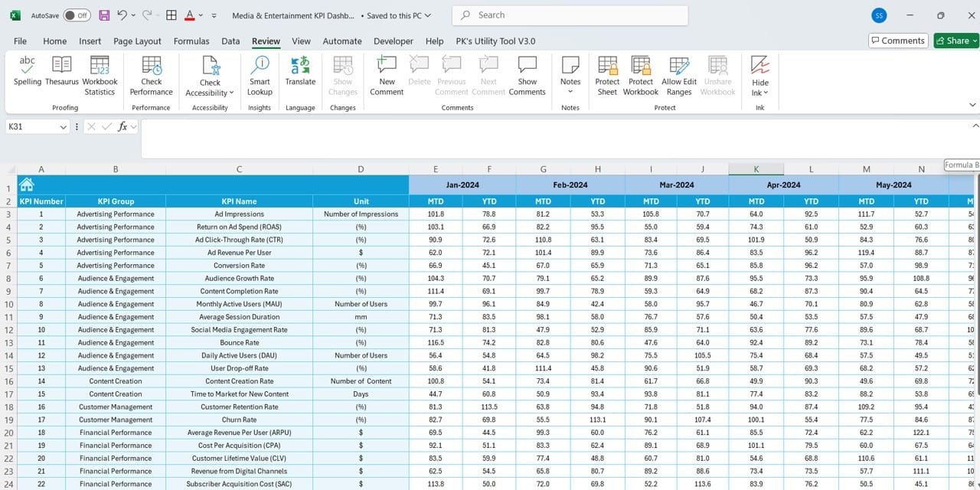Click the 'Apr-2024' month header
Image resolution: width=980 pixels, height=490 pixels.
(x=783, y=185)
